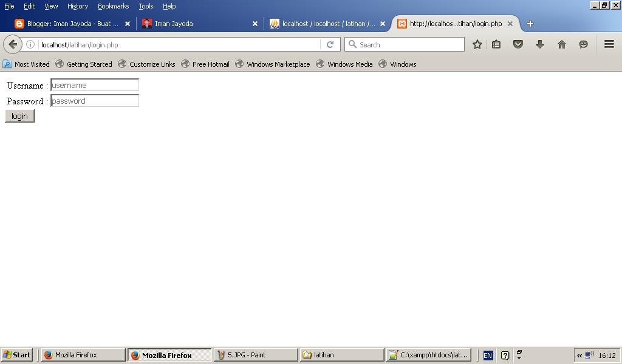The width and height of the screenshot is (622, 364).
Task: Open the Edit menu
Action: (29, 6)
